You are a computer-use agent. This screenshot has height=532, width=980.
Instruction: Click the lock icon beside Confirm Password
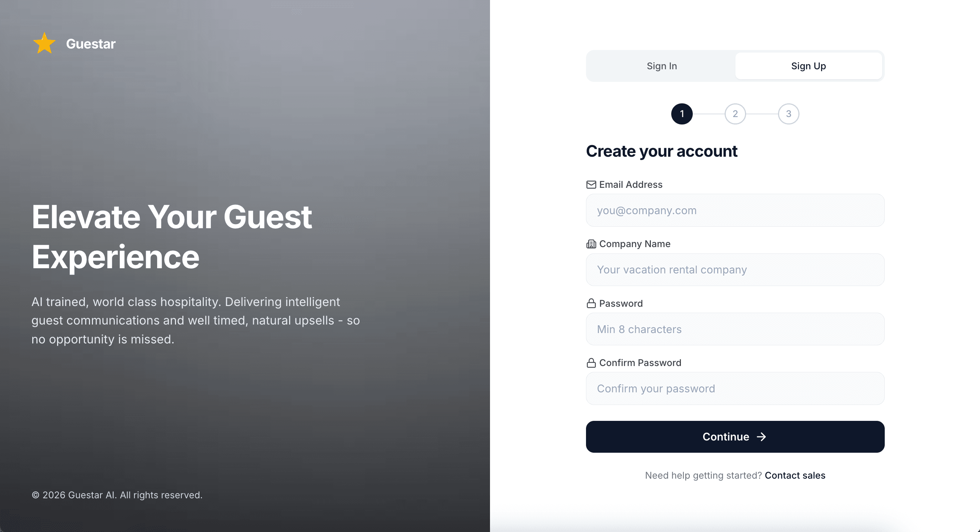click(591, 362)
